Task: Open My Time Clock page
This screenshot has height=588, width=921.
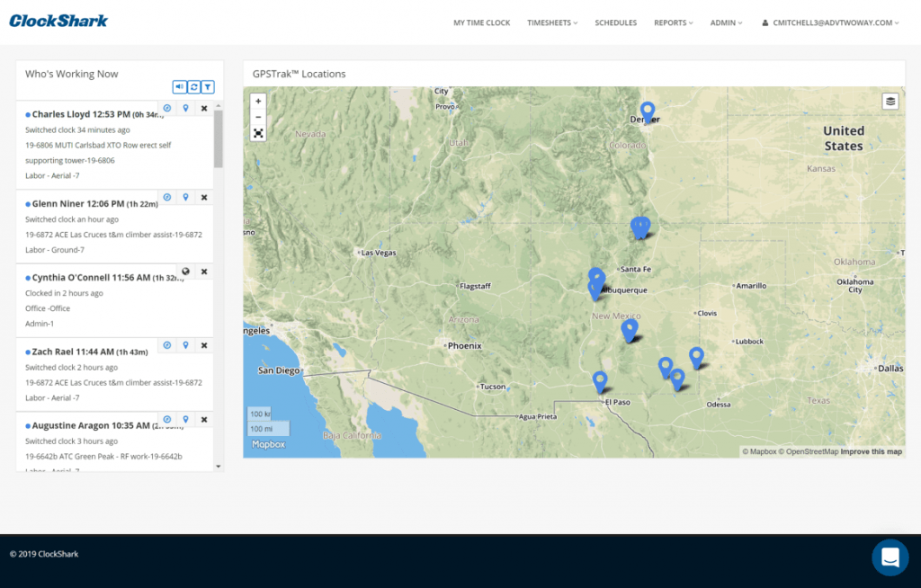Action: (482, 22)
